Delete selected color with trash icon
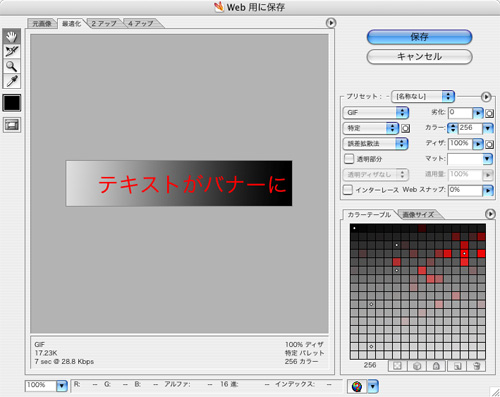 (x=477, y=366)
